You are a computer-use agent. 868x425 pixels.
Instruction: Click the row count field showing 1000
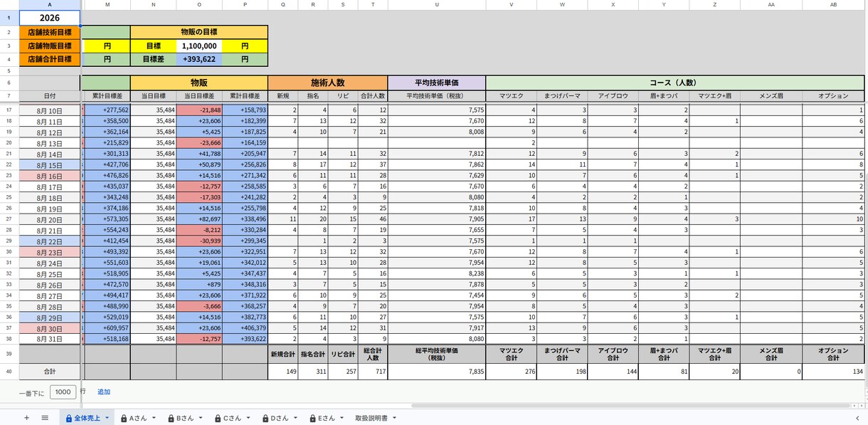pyautogui.click(x=63, y=392)
